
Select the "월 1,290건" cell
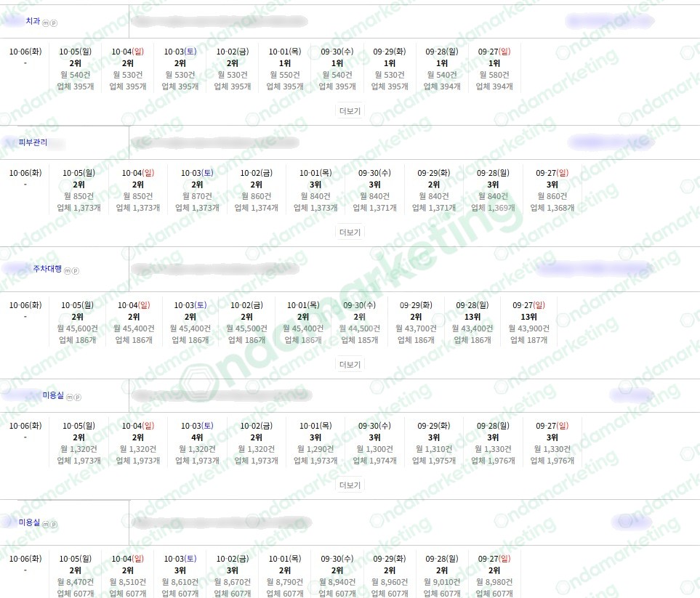[x=315, y=449]
